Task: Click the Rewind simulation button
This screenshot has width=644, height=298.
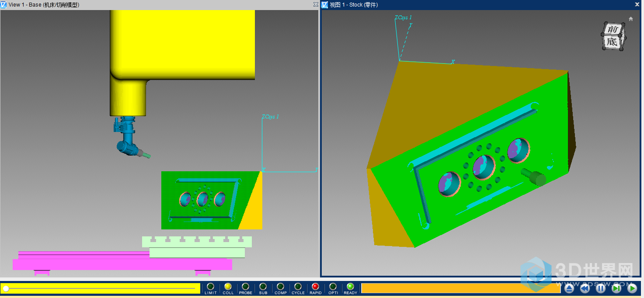Action: 585,288
